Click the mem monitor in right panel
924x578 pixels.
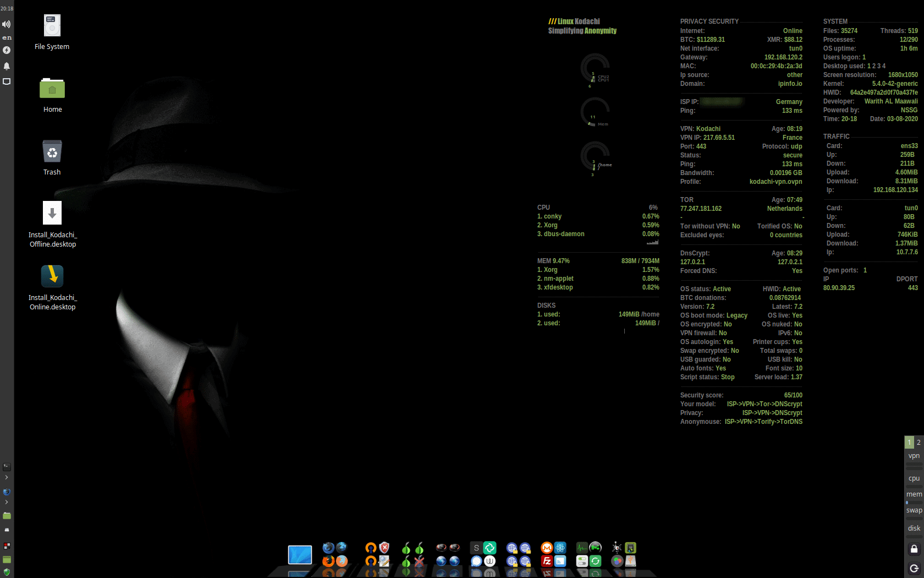pyautogui.click(x=914, y=494)
